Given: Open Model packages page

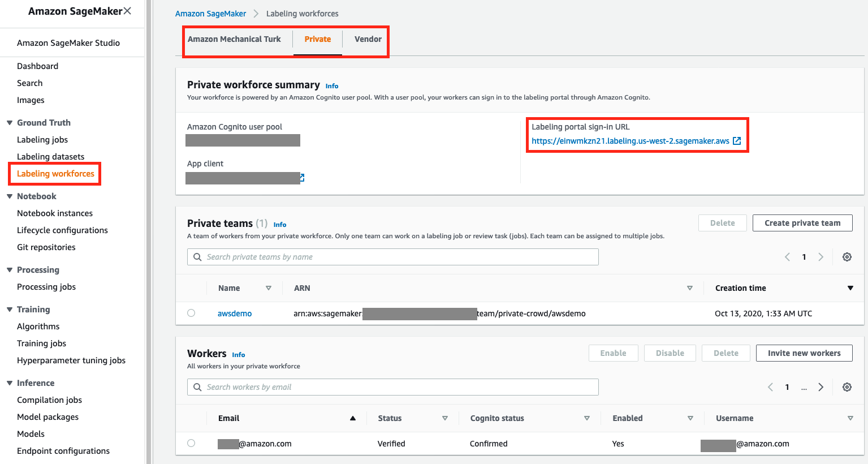Looking at the screenshot, I should click(x=47, y=417).
